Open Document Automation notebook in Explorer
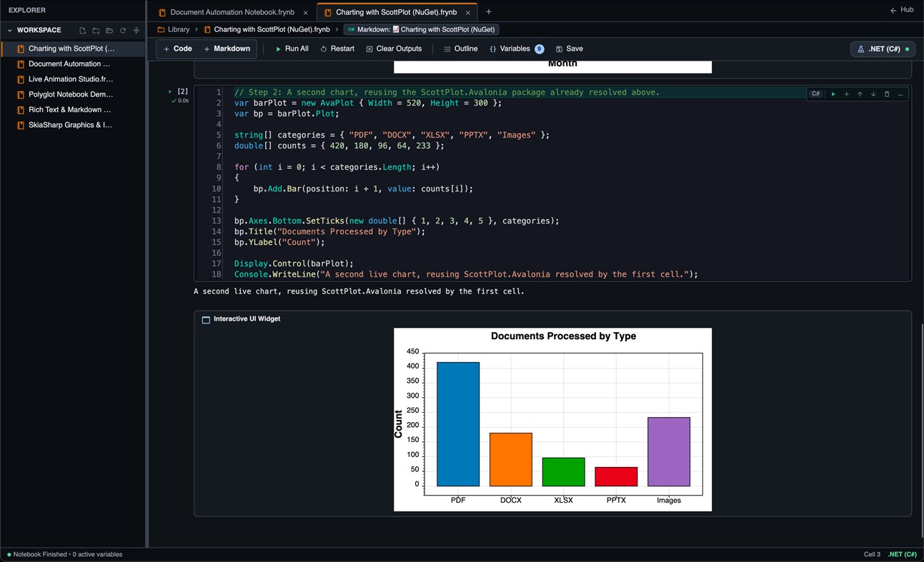This screenshot has width=924, height=562. click(72, 64)
